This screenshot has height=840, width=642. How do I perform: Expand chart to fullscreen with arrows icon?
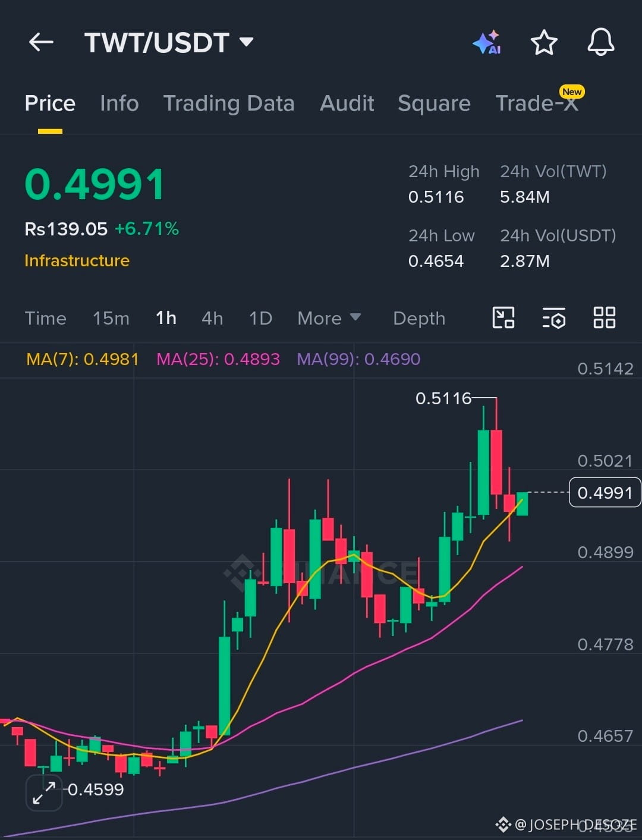[x=44, y=793]
